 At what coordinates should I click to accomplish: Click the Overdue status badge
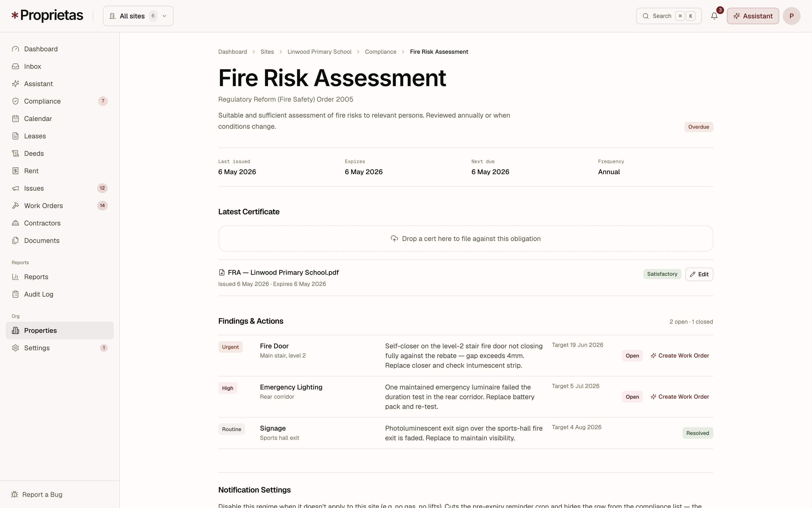tap(699, 127)
